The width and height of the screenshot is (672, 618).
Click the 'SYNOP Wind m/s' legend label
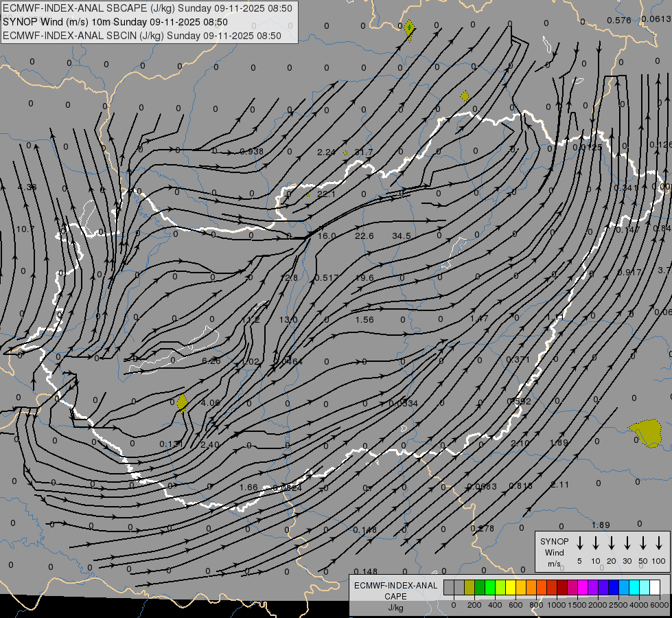tap(554, 552)
